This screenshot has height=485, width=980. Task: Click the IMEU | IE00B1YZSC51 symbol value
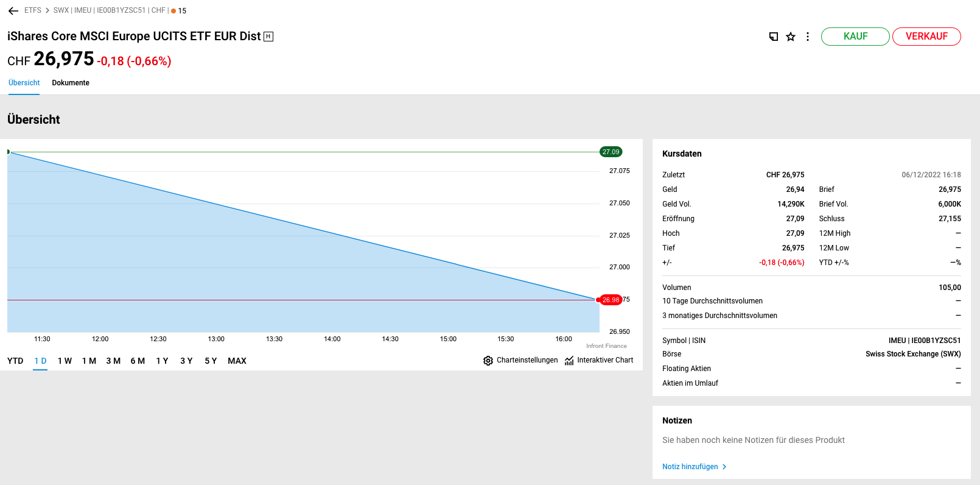pyautogui.click(x=925, y=341)
